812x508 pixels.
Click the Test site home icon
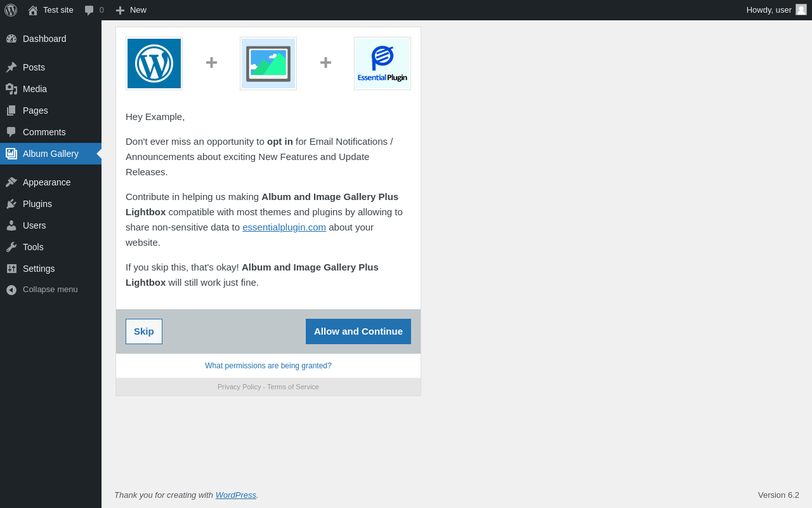coord(33,10)
